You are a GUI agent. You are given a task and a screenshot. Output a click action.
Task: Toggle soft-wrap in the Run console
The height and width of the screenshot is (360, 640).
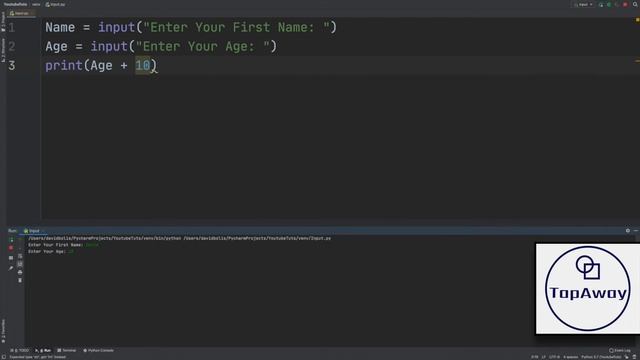click(20, 256)
